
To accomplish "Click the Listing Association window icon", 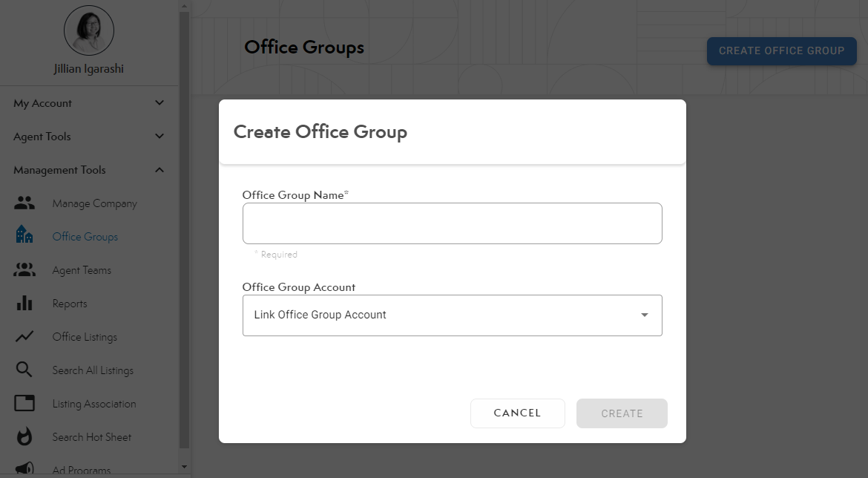I will click(x=24, y=404).
